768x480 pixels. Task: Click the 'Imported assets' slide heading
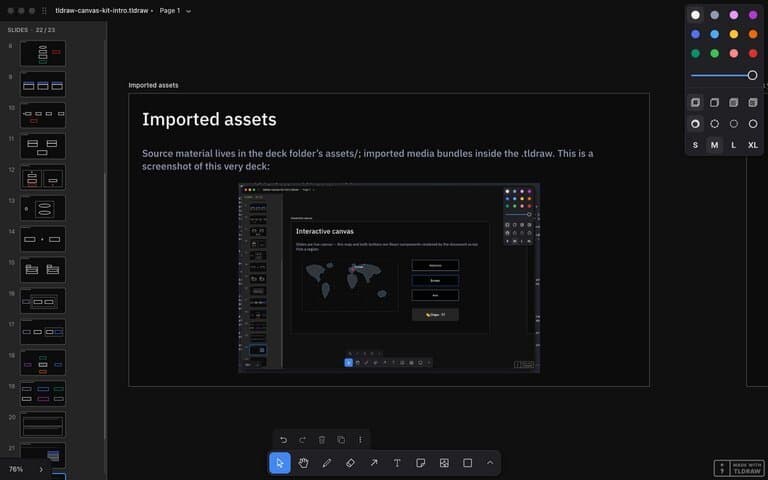coord(209,120)
